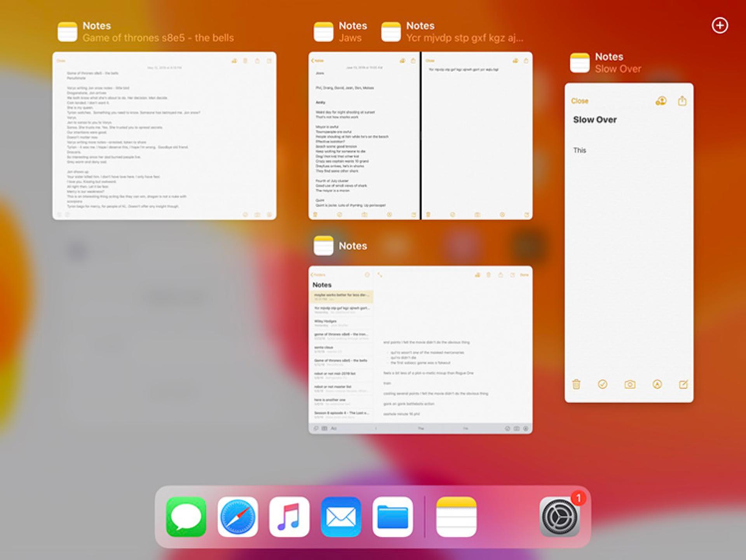Open camera icon in Slow Over note
Image resolution: width=746 pixels, height=560 pixels.
(630, 384)
